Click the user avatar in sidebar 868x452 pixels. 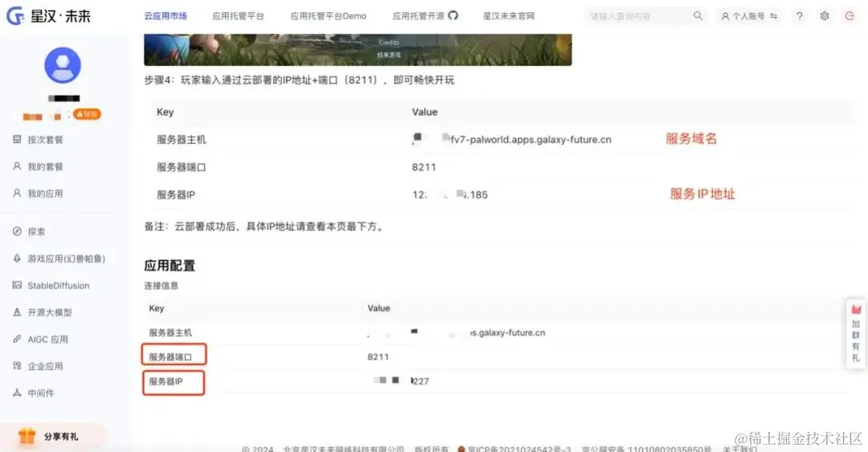[x=63, y=65]
